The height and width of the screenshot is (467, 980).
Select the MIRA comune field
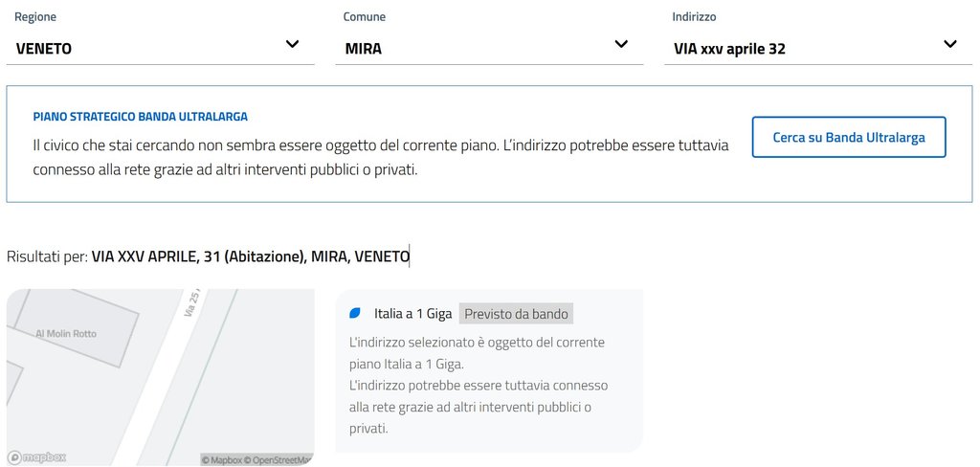(364, 48)
